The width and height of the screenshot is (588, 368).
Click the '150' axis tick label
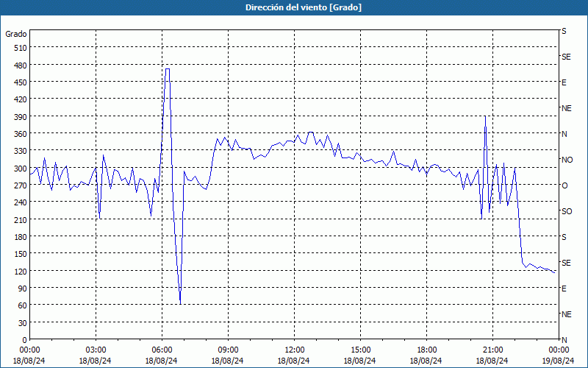pyautogui.click(x=21, y=254)
